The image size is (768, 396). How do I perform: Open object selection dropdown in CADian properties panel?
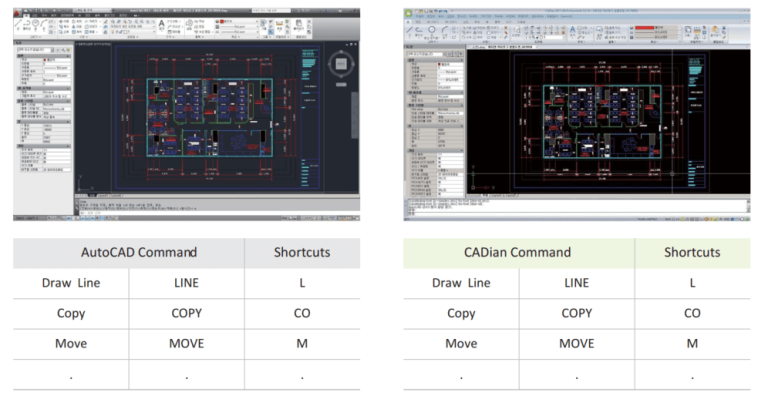pyautogui.click(x=427, y=54)
